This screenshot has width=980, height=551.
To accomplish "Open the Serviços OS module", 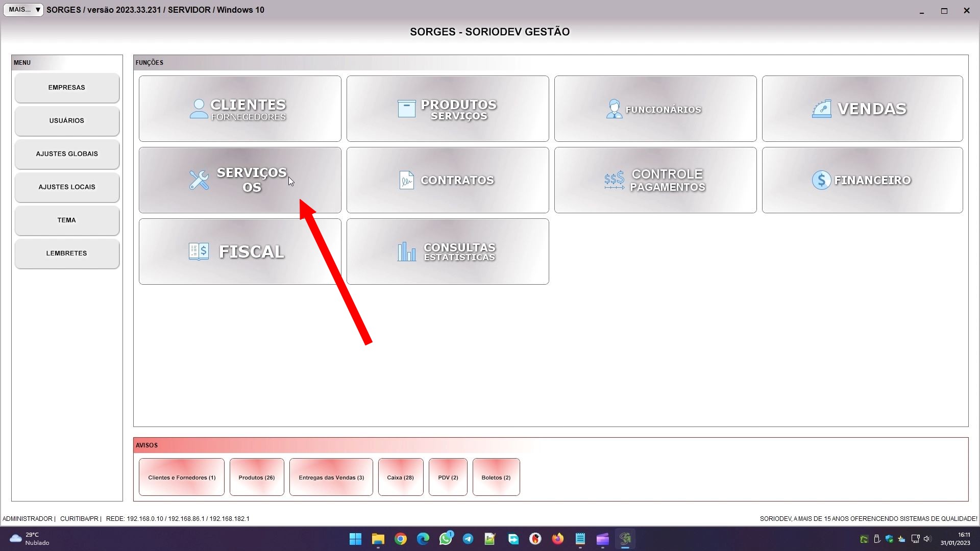I will click(x=240, y=180).
